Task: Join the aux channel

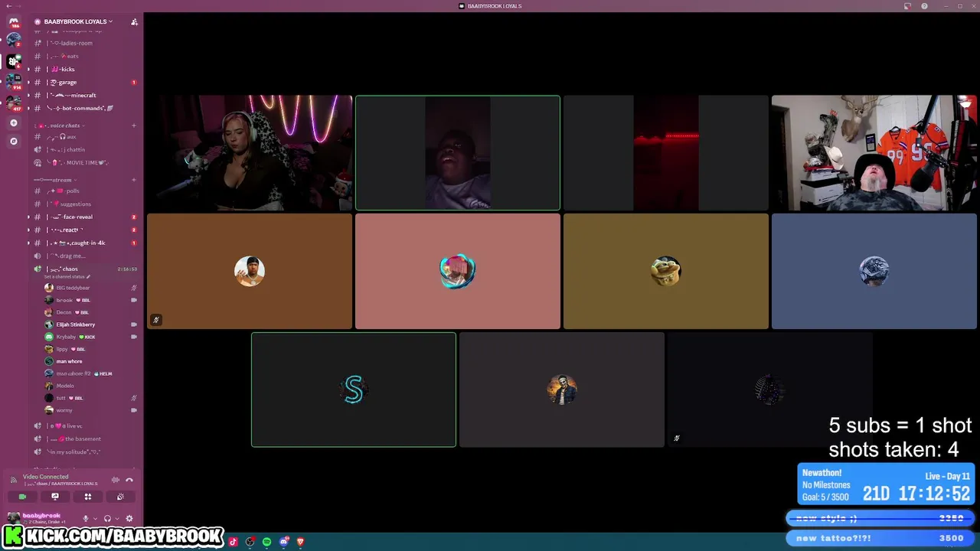Action: coord(86,136)
